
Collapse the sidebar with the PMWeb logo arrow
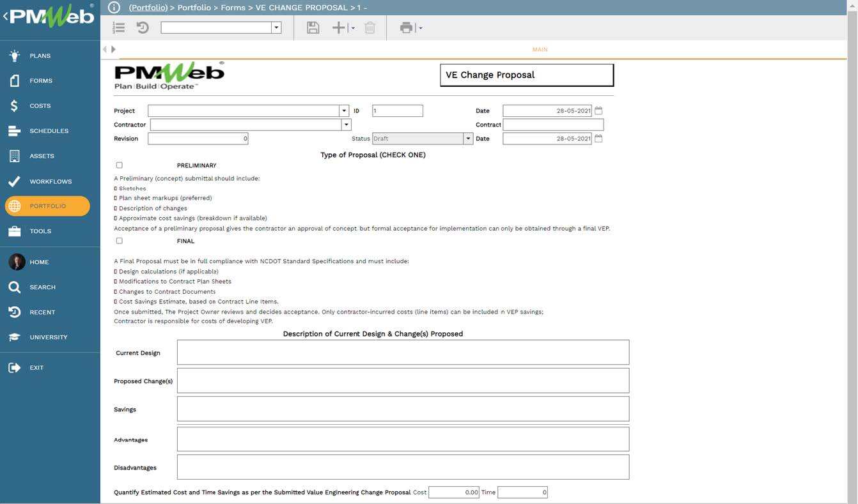click(6, 16)
